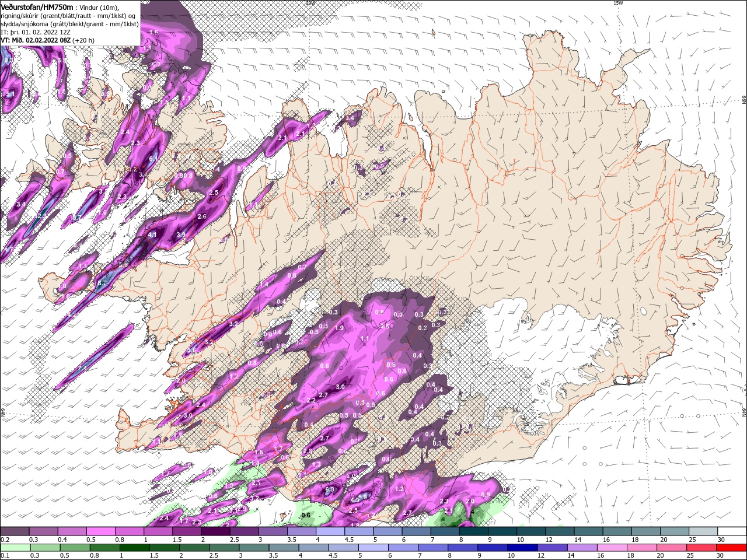This screenshot has width=747, height=560.
Task: Click the 0.1 label of the lower scale
Action: (4, 556)
